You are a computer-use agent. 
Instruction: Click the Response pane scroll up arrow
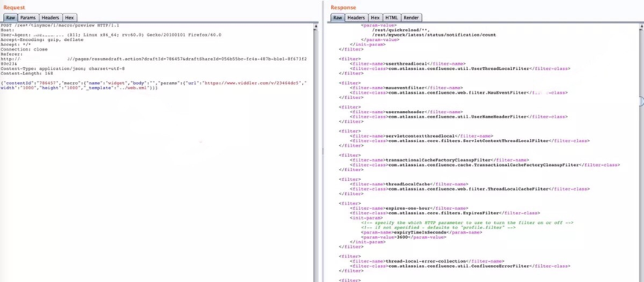tap(641, 26)
